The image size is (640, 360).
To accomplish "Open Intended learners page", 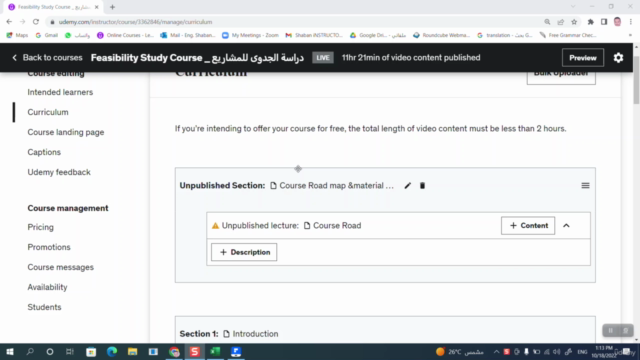I will (60, 92).
